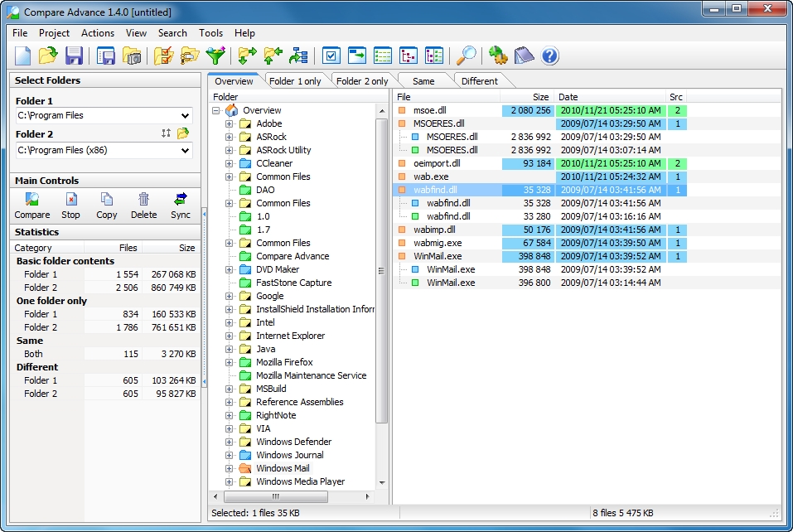
Task: Switch to the Different tab
Action: pos(480,81)
